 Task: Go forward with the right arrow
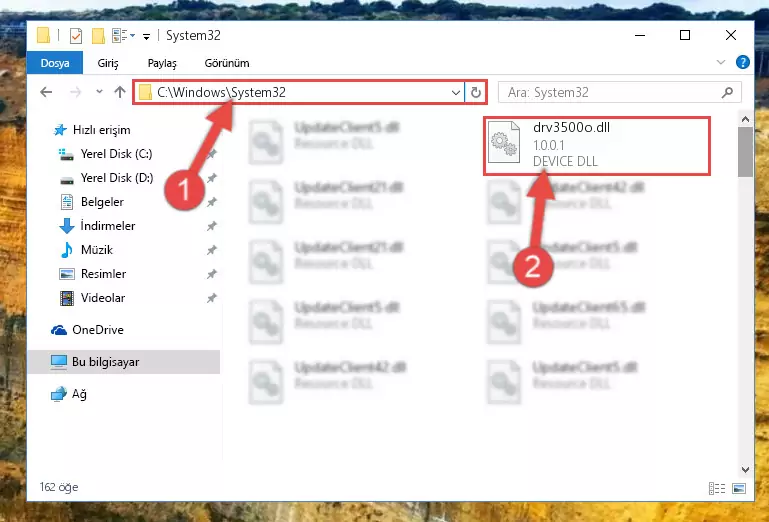[x=76, y=92]
